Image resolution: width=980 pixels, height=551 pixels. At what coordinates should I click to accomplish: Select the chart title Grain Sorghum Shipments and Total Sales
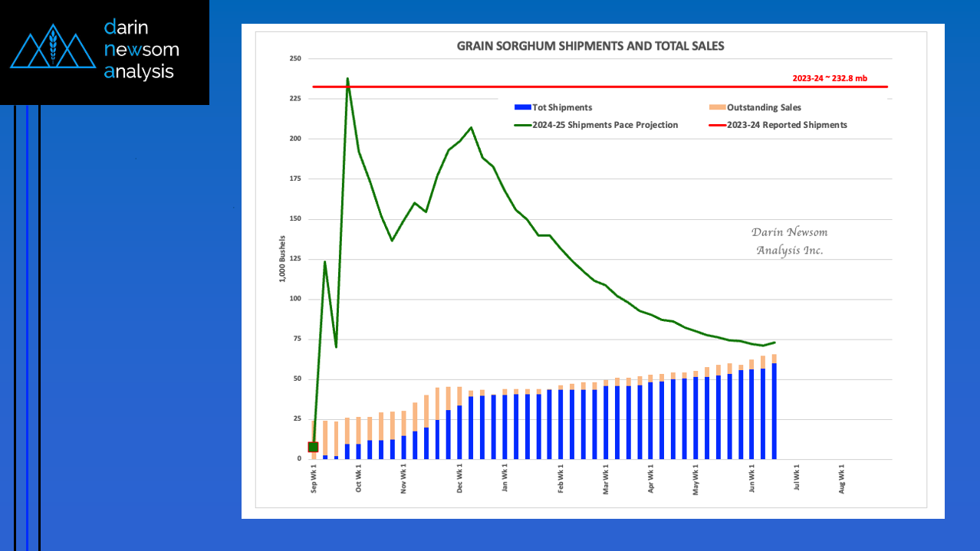coord(590,46)
